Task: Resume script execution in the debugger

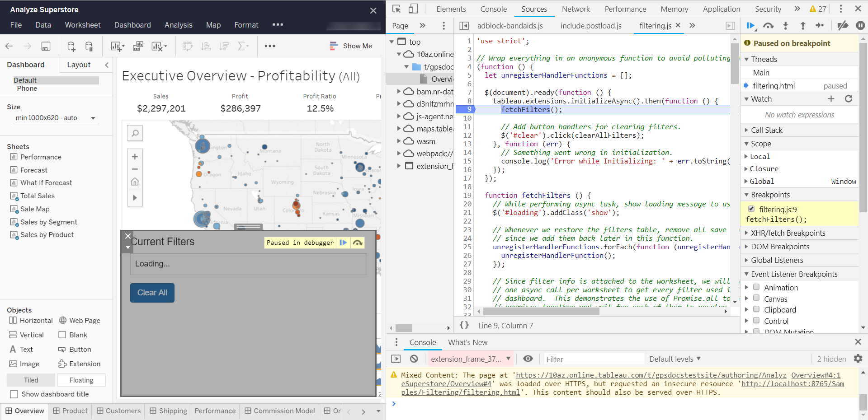Action: (750, 26)
